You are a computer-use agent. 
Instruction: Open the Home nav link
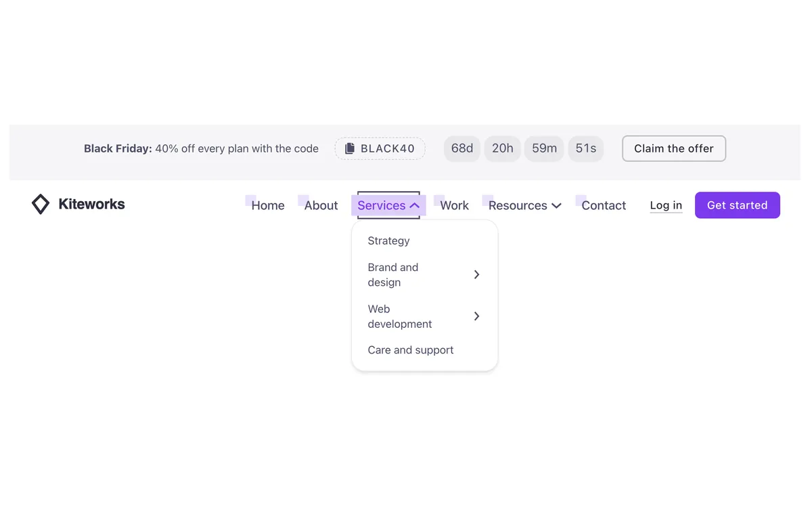pos(268,205)
